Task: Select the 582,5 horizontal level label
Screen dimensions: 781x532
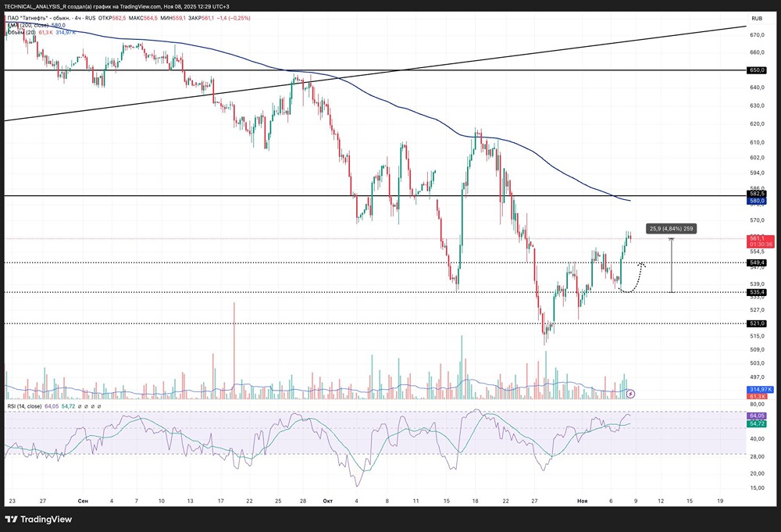Action: click(x=756, y=193)
